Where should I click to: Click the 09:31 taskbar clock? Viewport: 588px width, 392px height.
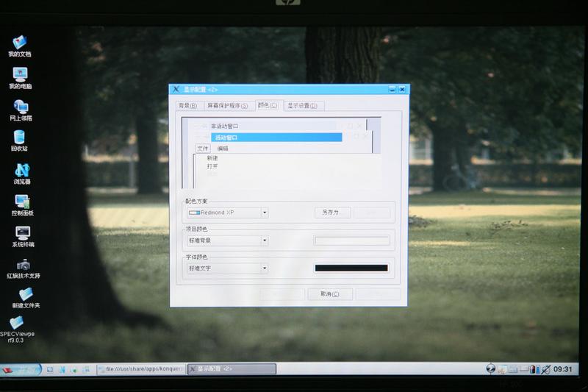click(563, 369)
